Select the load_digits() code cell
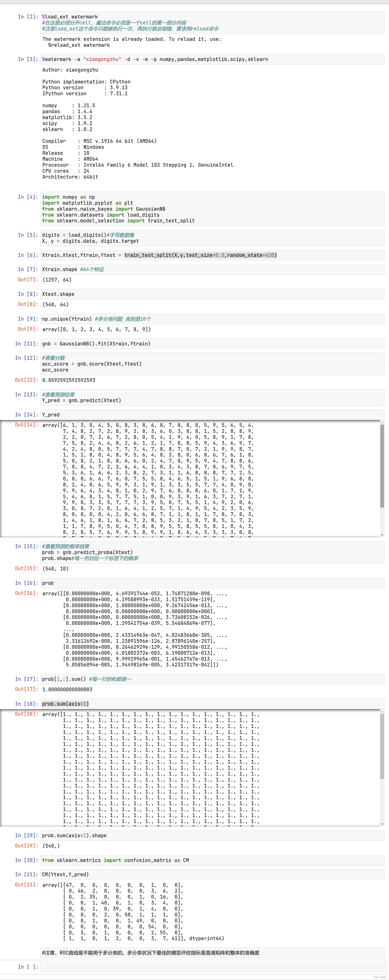Viewport: 389px width, 980px height. pyautogui.click(x=212, y=238)
